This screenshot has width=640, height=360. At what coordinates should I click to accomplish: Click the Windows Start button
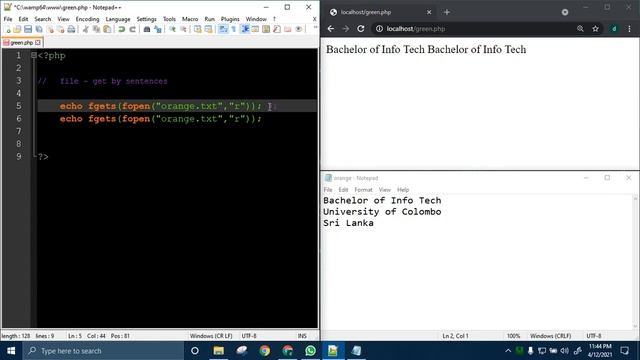click(x=11, y=351)
